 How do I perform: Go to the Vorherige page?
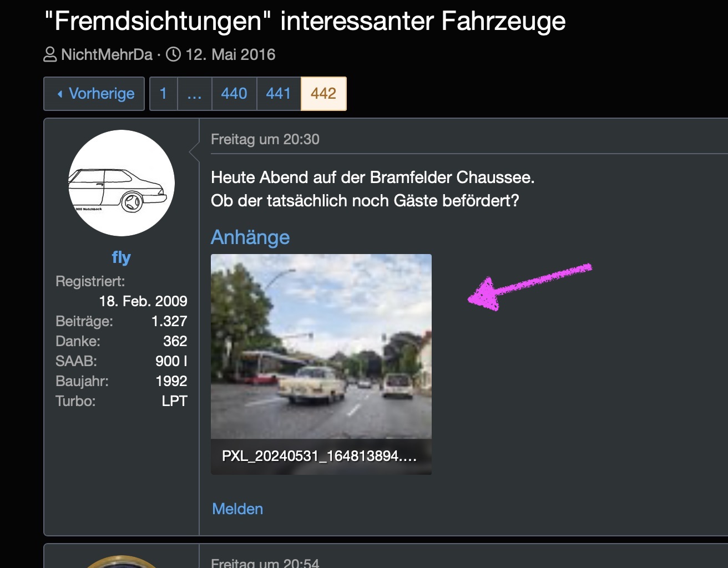[x=94, y=94]
